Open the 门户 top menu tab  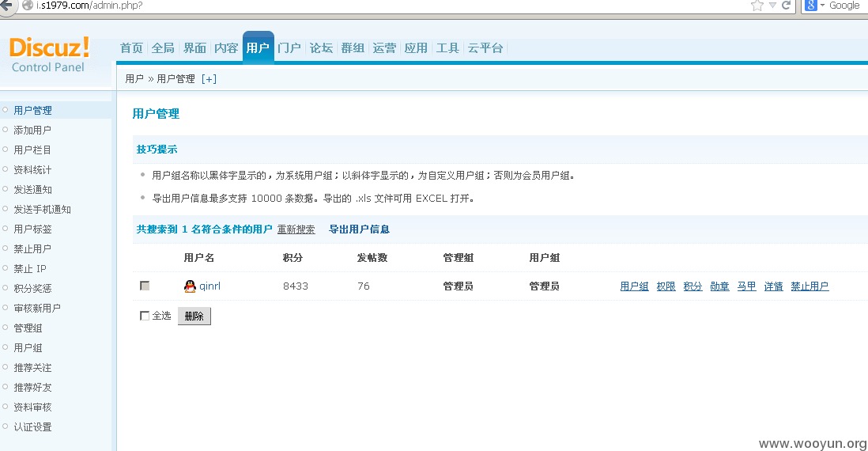tap(289, 48)
